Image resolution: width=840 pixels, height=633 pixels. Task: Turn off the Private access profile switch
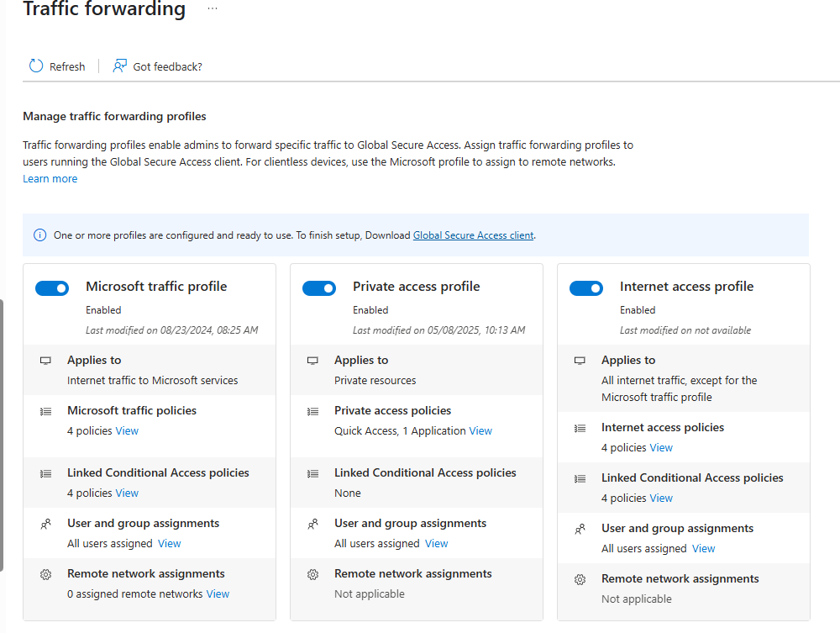(319, 288)
